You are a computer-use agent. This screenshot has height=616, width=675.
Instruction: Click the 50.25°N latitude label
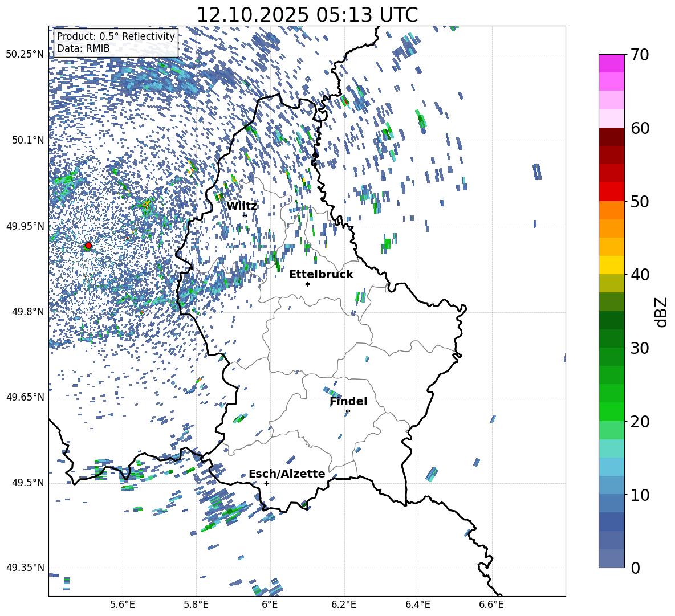click(x=25, y=55)
